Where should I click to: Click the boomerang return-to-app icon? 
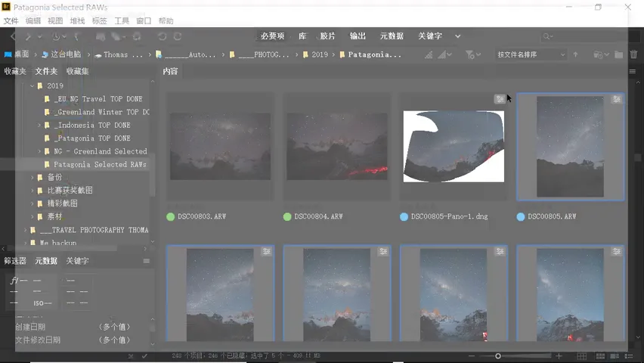(x=77, y=36)
